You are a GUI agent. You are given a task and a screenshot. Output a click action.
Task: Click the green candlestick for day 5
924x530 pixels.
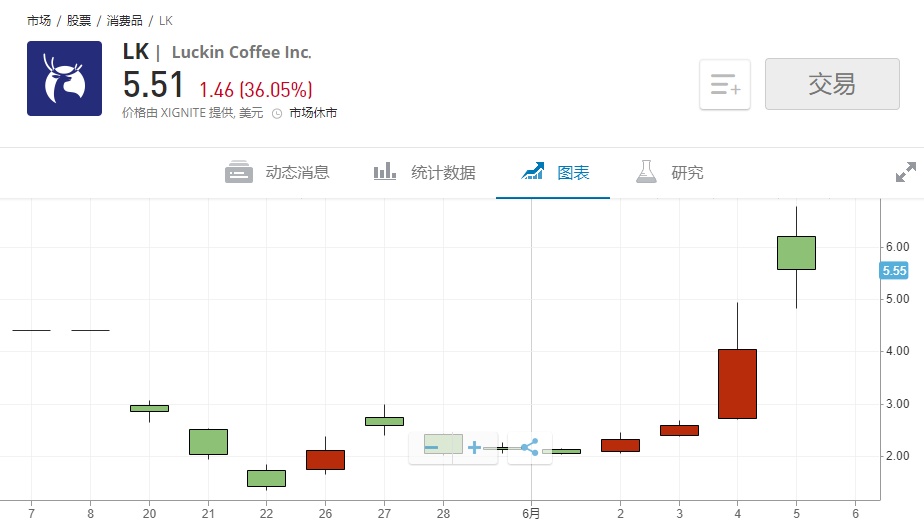coord(796,253)
